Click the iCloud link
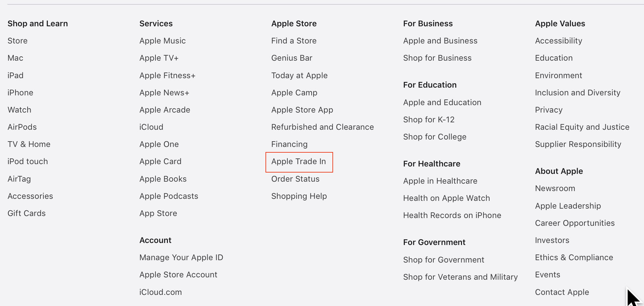Screen dimensions: 644x306 point(151,127)
